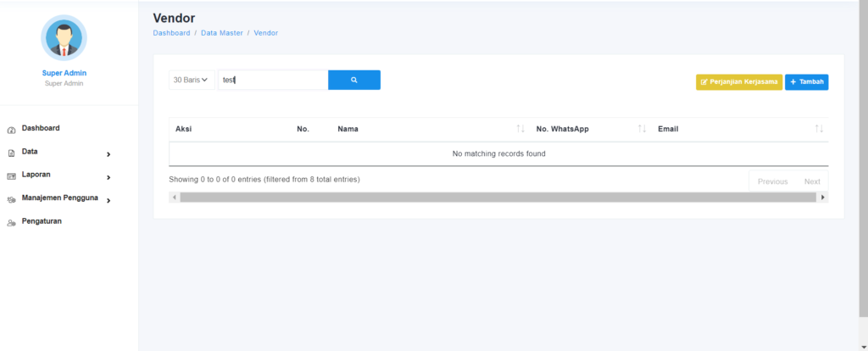This screenshot has height=351, width=868.
Task: Open the Data Master breadcrumb link
Action: coord(222,33)
